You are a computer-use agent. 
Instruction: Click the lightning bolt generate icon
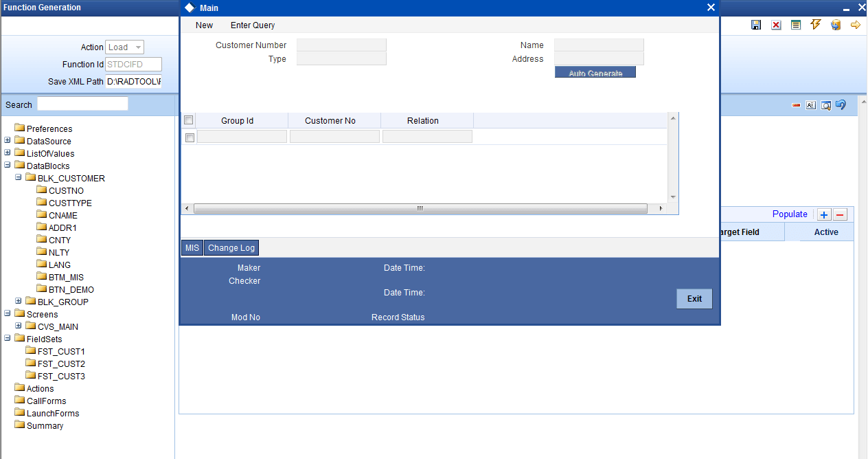(816, 25)
